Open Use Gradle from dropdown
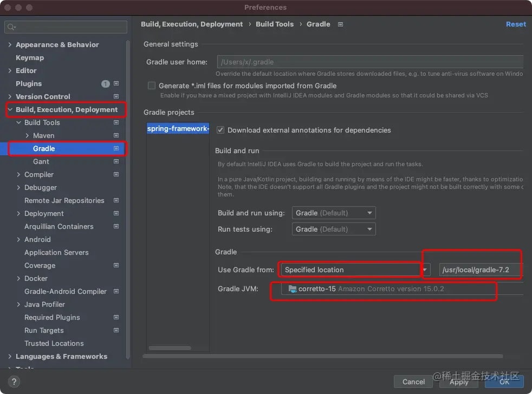Image resolution: width=532 pixels, height=394 pixels. [355, 270]
